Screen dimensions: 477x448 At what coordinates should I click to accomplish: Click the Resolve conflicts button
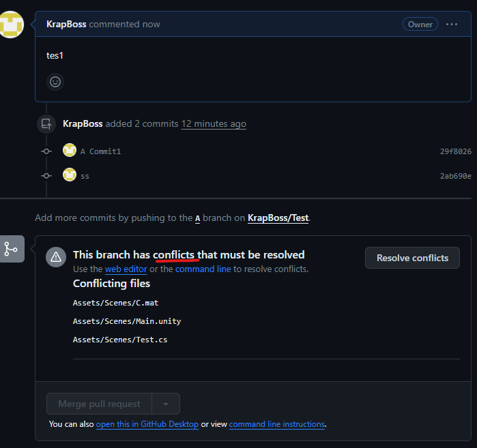(x=412, y=258)
